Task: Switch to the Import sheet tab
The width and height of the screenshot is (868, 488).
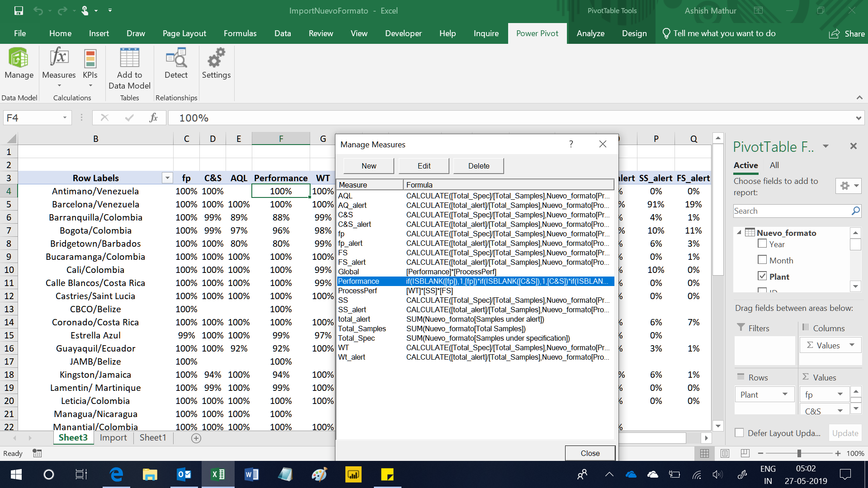Action: pos(113,437)
